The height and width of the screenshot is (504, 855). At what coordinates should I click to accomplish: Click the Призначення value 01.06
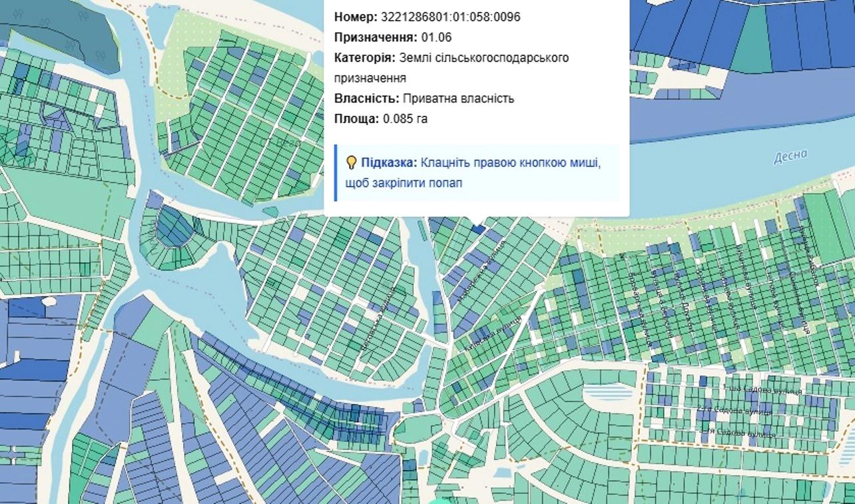436,37
